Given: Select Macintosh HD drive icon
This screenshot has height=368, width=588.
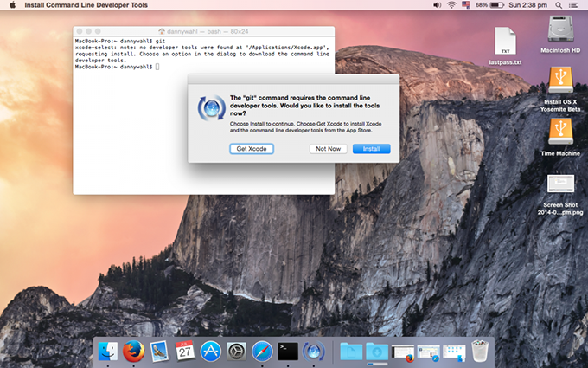Looking at the screenshot, I should click(x=560, y=34).
